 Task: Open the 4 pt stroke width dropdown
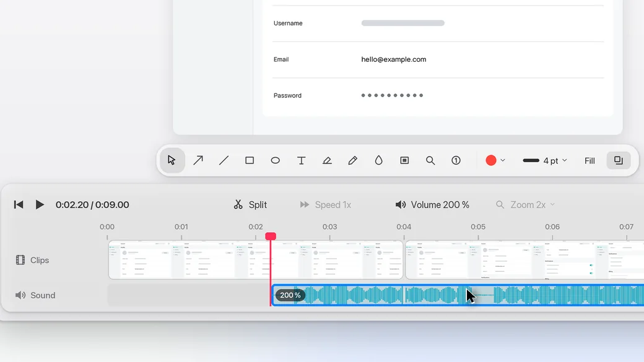(x=545, y=160)
